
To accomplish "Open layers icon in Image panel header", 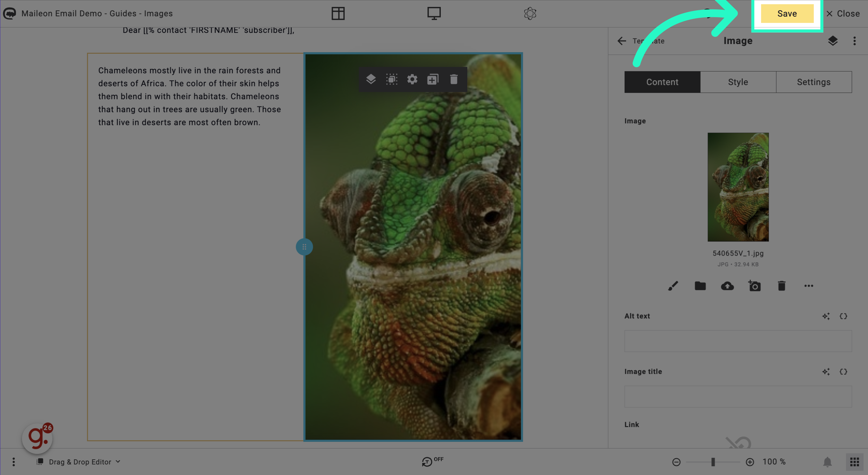I will [x=833, y=41].
